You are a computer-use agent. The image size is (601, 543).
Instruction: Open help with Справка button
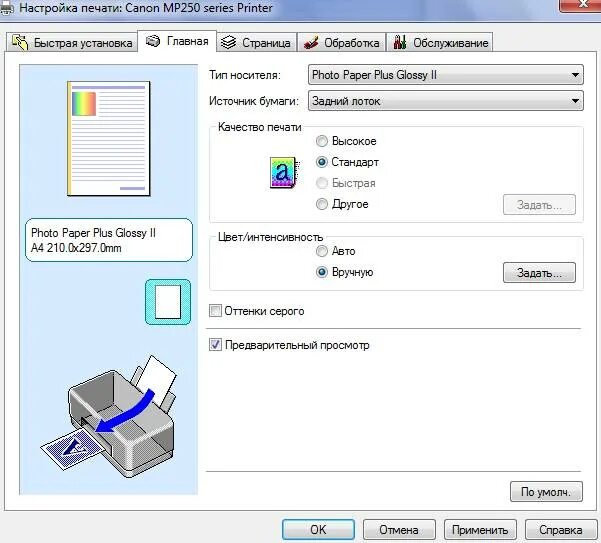(561, 530)
